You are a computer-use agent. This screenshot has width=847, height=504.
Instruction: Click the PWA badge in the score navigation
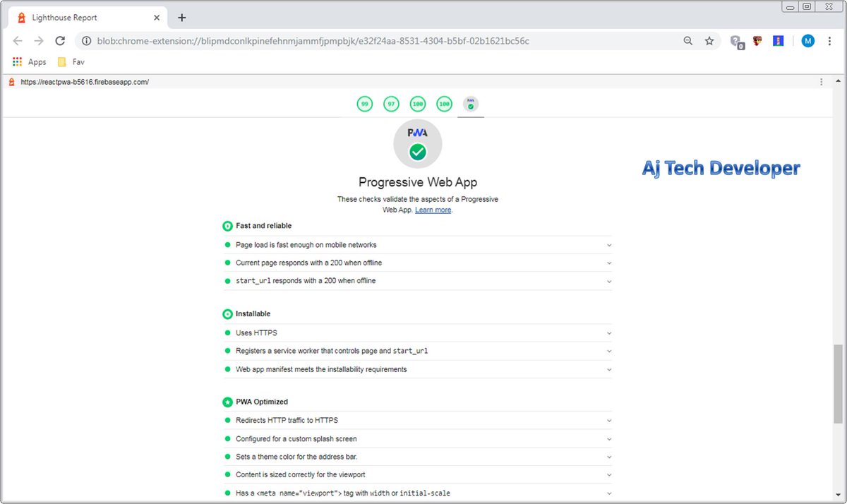[470, 104]
